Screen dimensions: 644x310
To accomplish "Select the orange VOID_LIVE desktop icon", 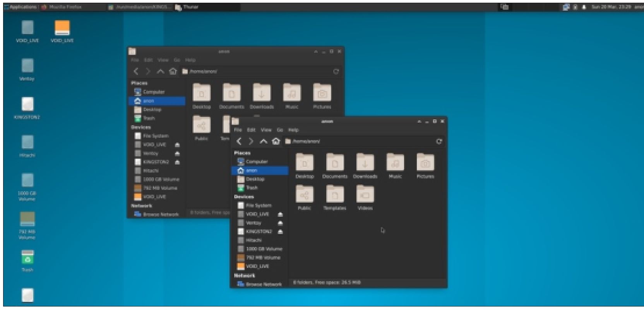I will pos(62,31).
